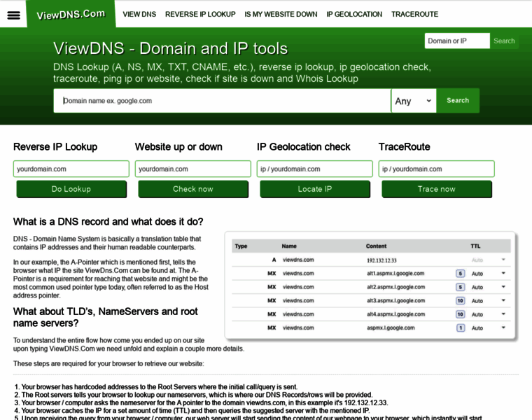Click alt1.aspmx.l.google.com in the table
Image resolution: width=532 pixels, height=420 pixels.
pos(395,274)
